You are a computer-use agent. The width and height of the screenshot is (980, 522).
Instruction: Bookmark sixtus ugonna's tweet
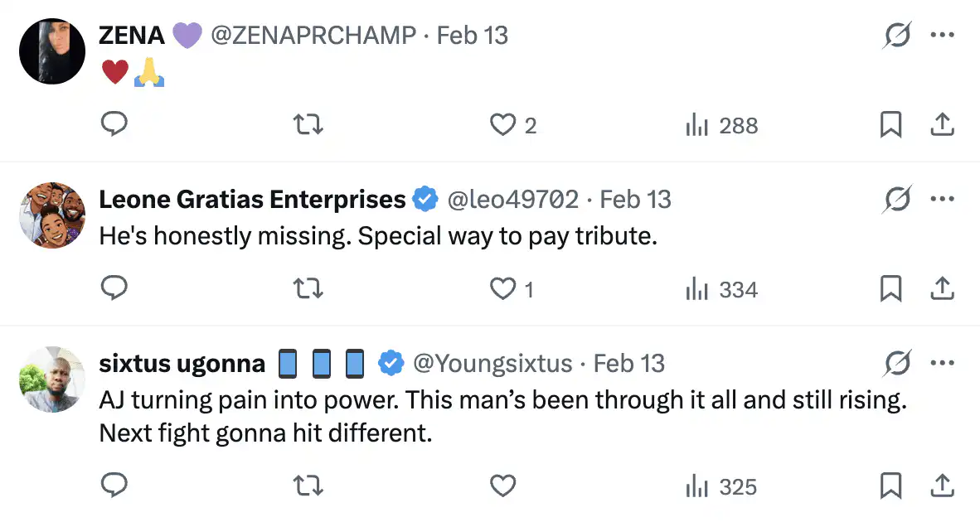[890, 486]
